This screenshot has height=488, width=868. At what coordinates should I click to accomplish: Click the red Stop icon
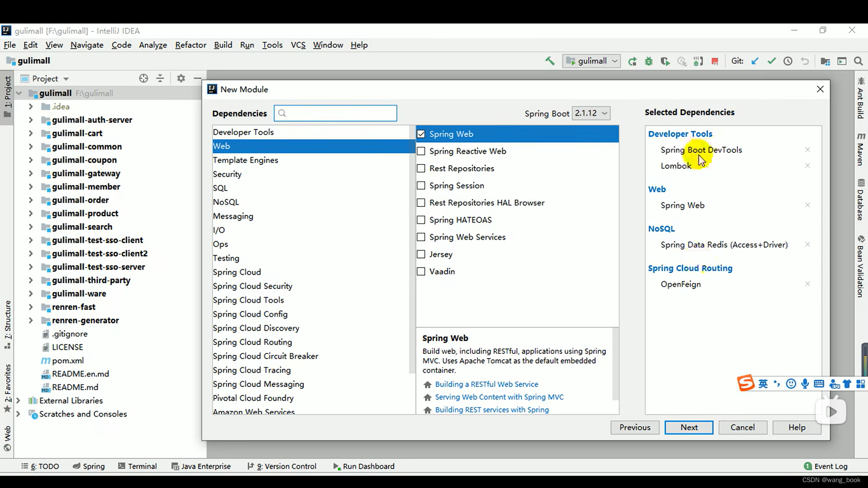click(x=715, y=61)
